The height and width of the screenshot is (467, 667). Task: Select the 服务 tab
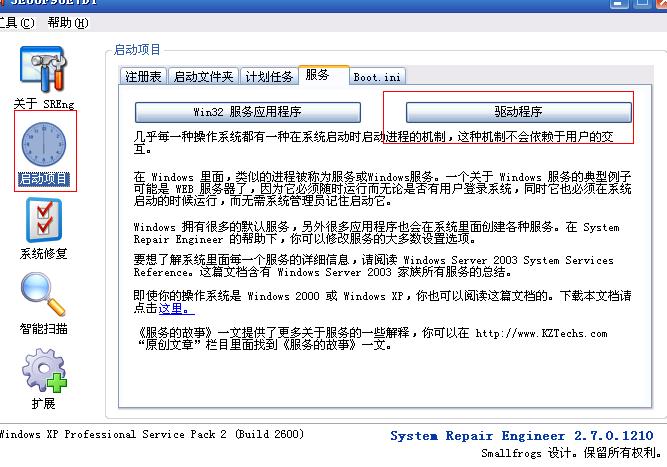[324, 75]
